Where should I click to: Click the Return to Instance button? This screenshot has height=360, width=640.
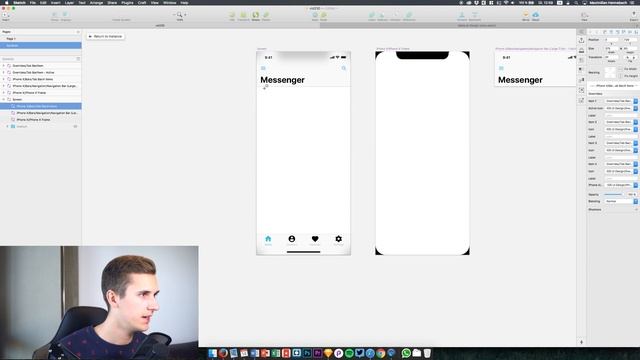(106, 36)
